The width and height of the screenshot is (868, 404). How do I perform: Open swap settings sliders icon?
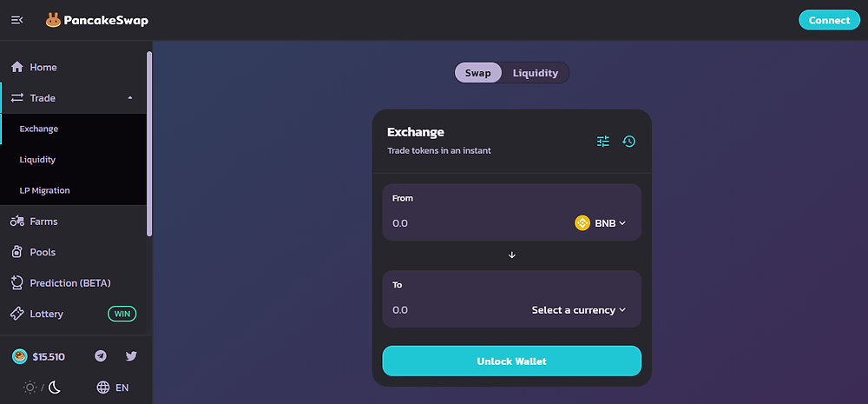click(x=603, y=142)
